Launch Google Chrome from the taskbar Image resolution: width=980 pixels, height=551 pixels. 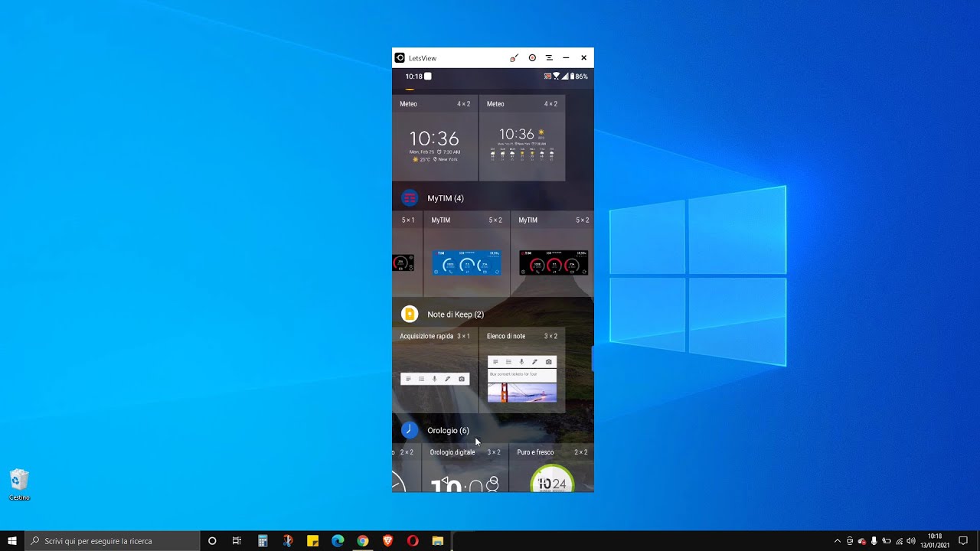(x=363, y=541)
